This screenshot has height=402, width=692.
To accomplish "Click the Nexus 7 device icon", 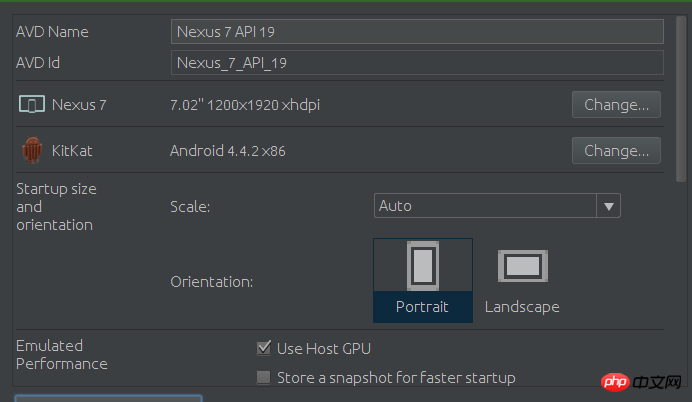I will point(32,105).
